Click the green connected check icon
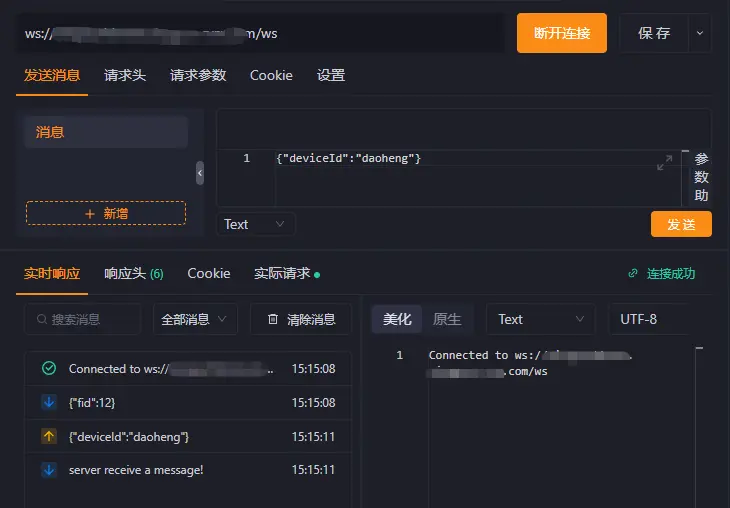 pos(49,368)
